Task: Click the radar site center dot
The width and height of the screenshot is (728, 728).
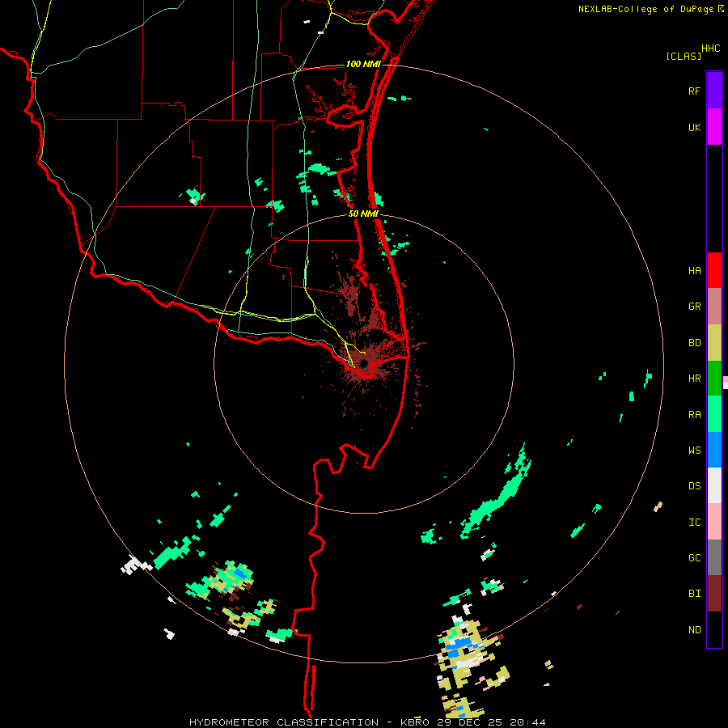Action: click(x=364, y=362)
